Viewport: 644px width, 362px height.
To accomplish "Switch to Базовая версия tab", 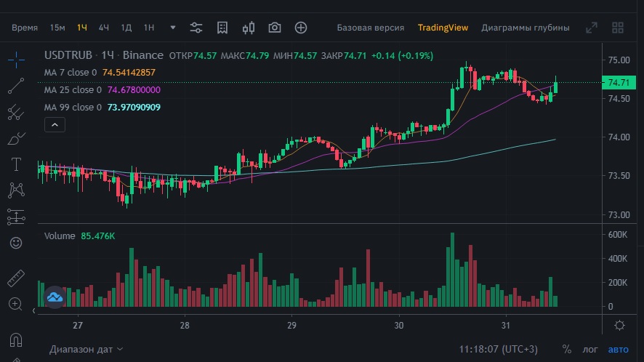I will (371, 28).
